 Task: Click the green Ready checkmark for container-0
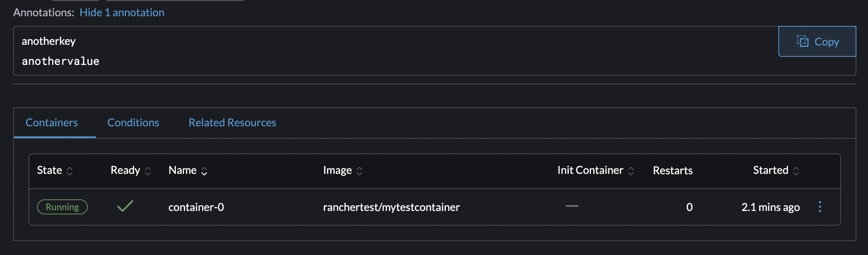click(x=124, y=207)
